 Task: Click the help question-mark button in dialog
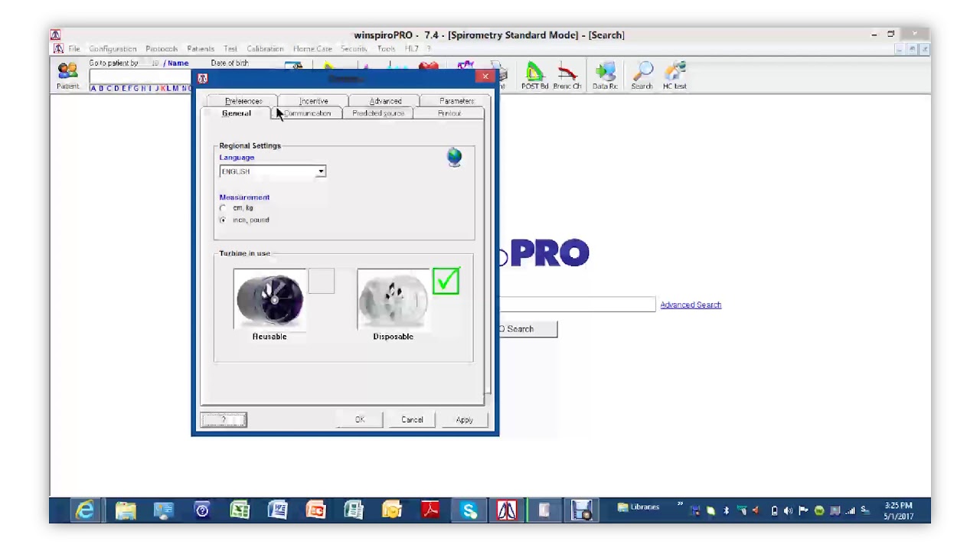coord(224,419)
